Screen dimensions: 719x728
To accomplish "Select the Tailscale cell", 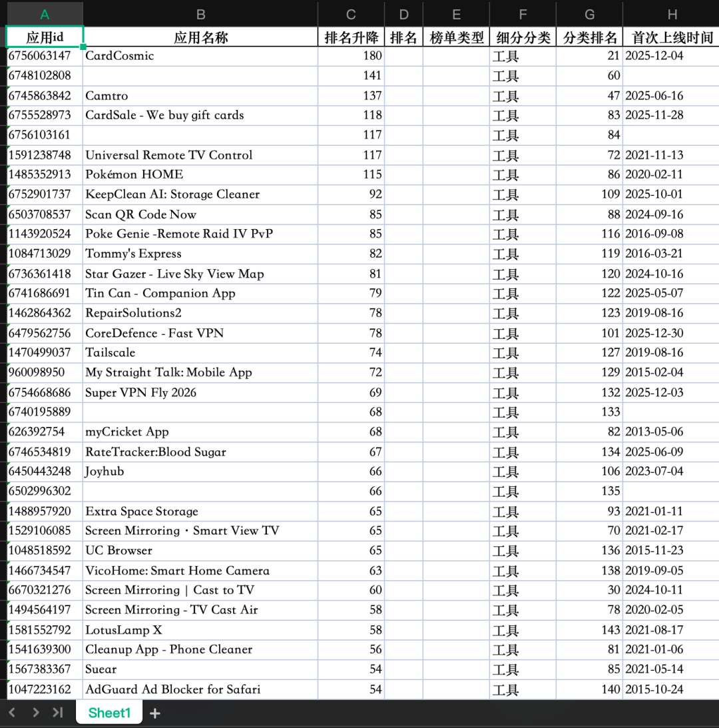I will 200,353.
